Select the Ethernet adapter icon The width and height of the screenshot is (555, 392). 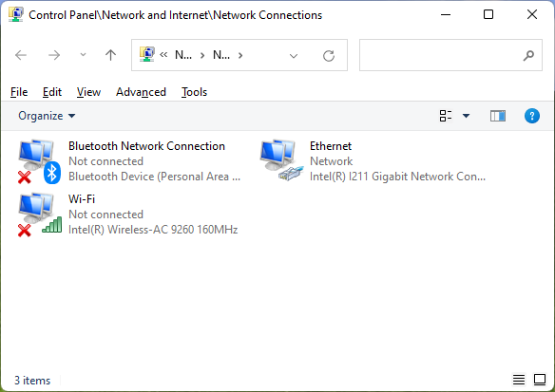281,160
